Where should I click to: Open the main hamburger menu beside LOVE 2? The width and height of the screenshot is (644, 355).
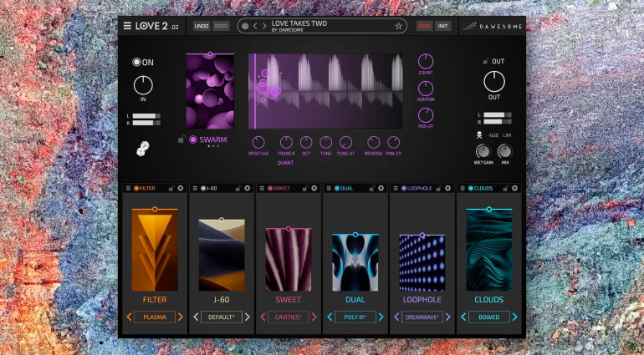128,26
